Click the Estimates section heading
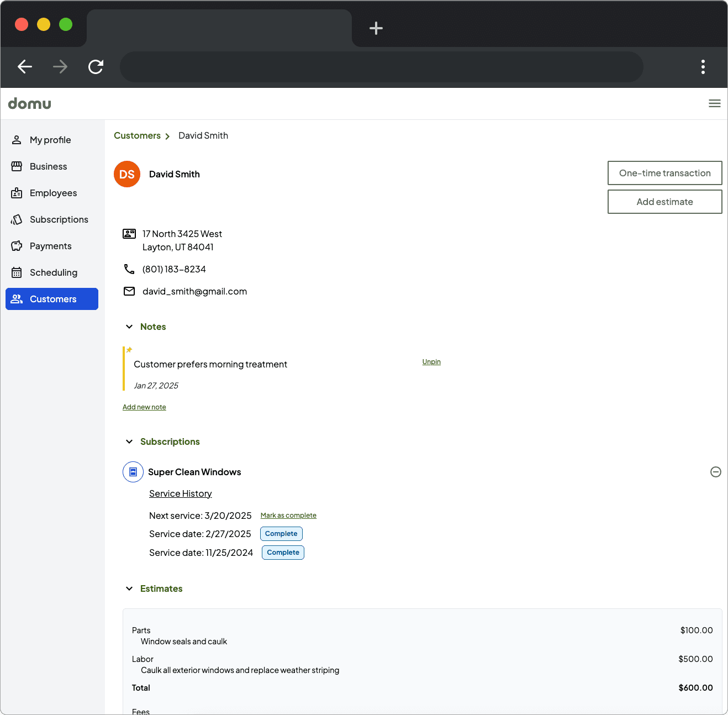Image resolution: width=728 pixels, height=715 pixels. click(161, 588)
